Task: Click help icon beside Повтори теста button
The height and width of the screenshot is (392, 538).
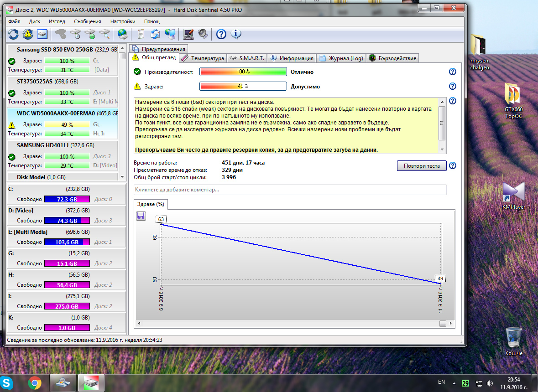Action: pyautogui.click(x=453, y=165)
